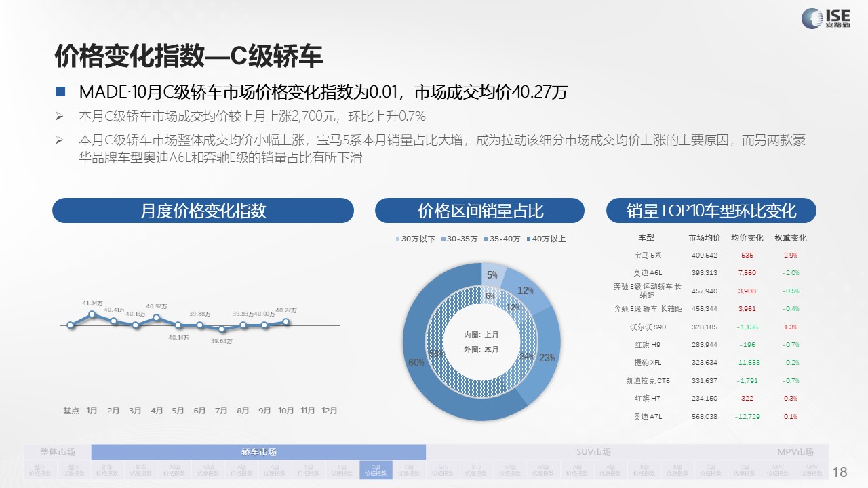868x488 pixels.
Task: Click the 12月 axis label
Action: [329, 410]
